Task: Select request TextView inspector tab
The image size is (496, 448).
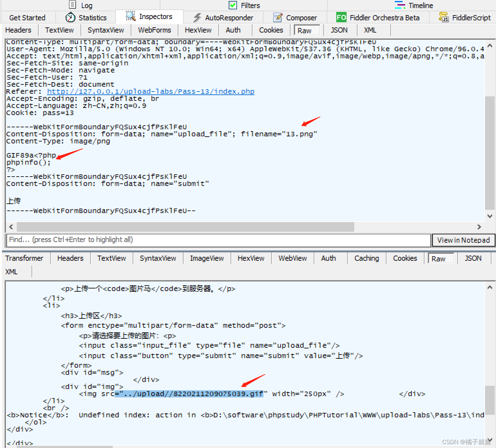Action: click(59, 30)
